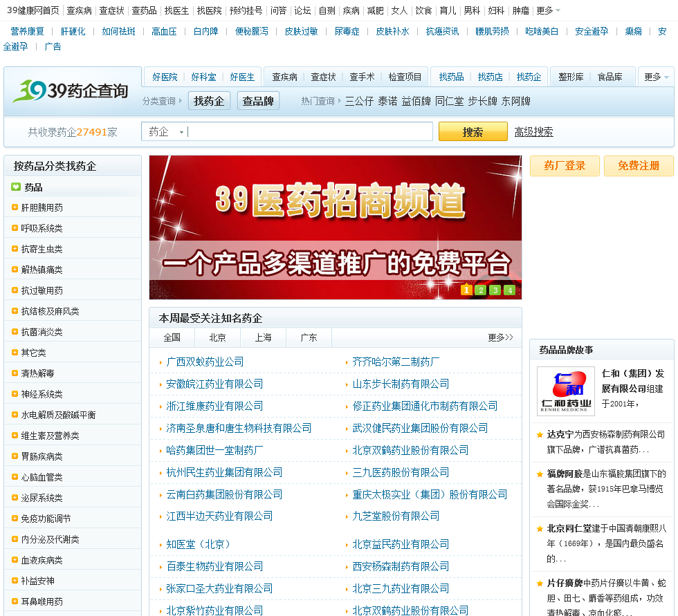Click the star icon beside 片仔癀牌
Image resolution: width=678 pixels, height=616 pixels.
(x=540, y=584)
